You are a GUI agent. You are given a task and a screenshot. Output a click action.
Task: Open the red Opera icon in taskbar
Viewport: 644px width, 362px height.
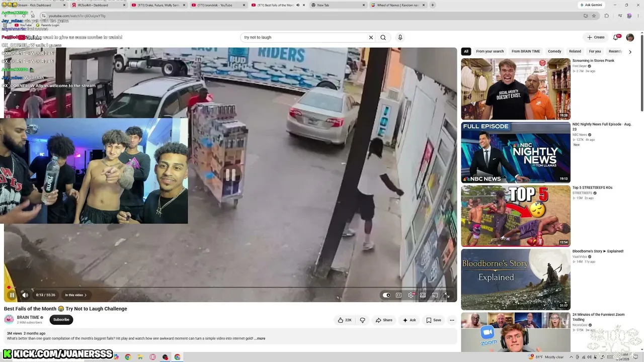coord(152,357)
